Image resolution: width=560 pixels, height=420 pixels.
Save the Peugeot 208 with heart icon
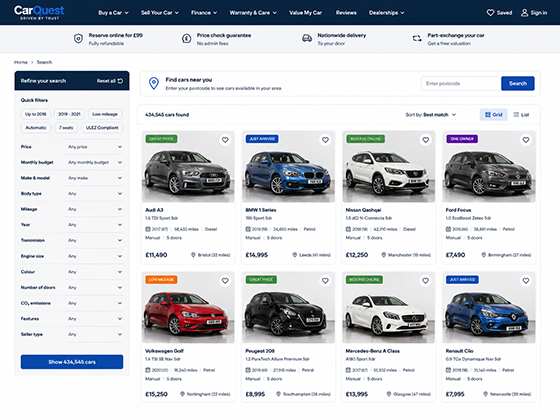pyautogui.click(x=325, y=281)
